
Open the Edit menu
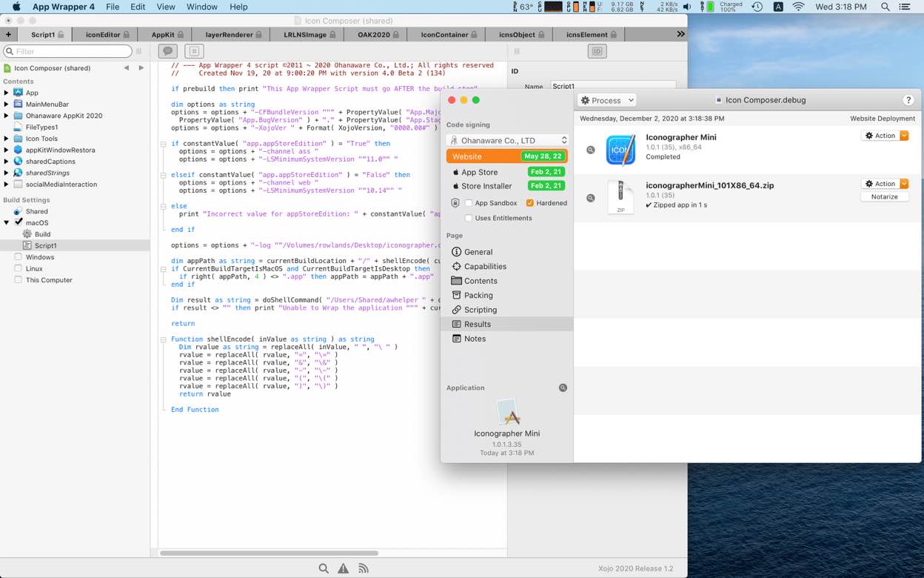(138, 7)
